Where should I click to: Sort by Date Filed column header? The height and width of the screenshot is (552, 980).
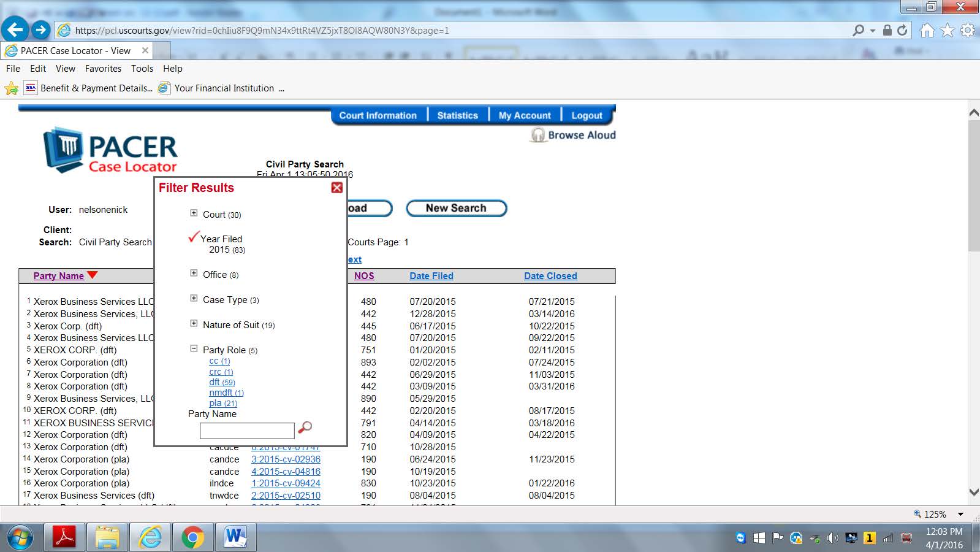tap(431, 276)
